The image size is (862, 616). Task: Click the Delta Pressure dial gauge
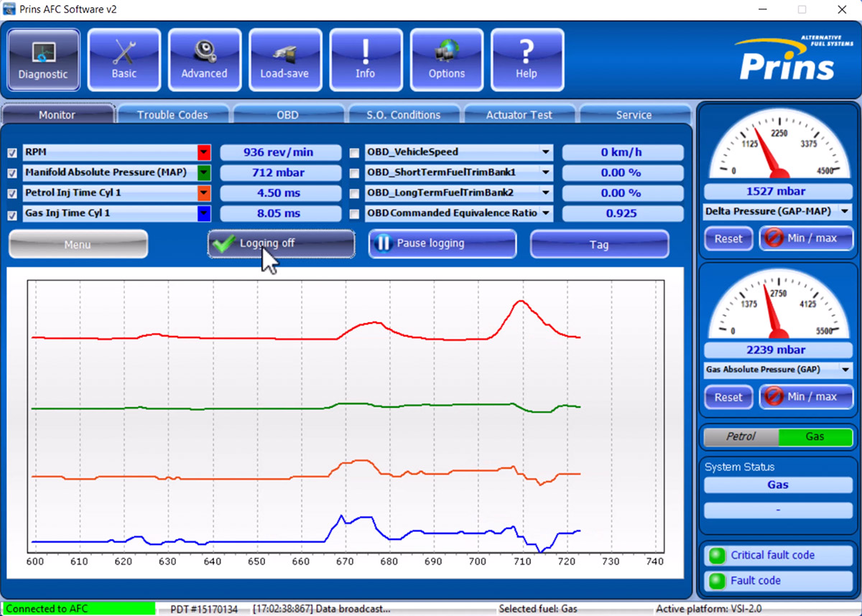click(779, 144)
